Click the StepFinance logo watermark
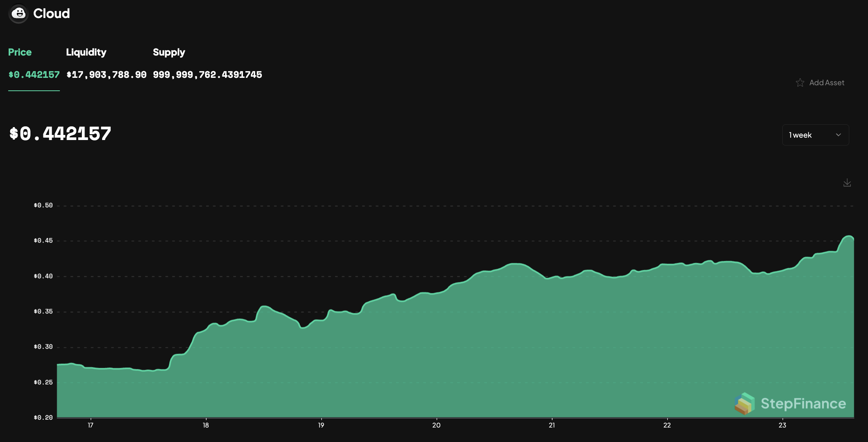 pos(791,404)
